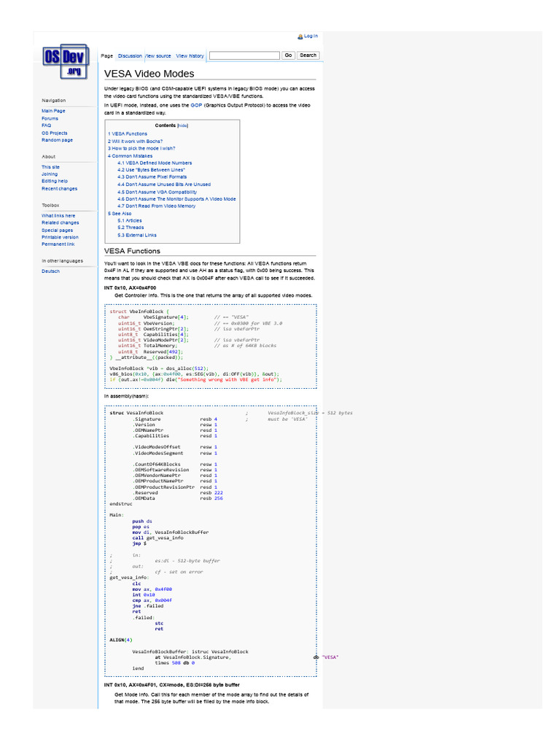The width and height of the screenshot is (560, 747).
Task: Jump to 4 Common Mistakes in contents
Action: click(130, 156)
